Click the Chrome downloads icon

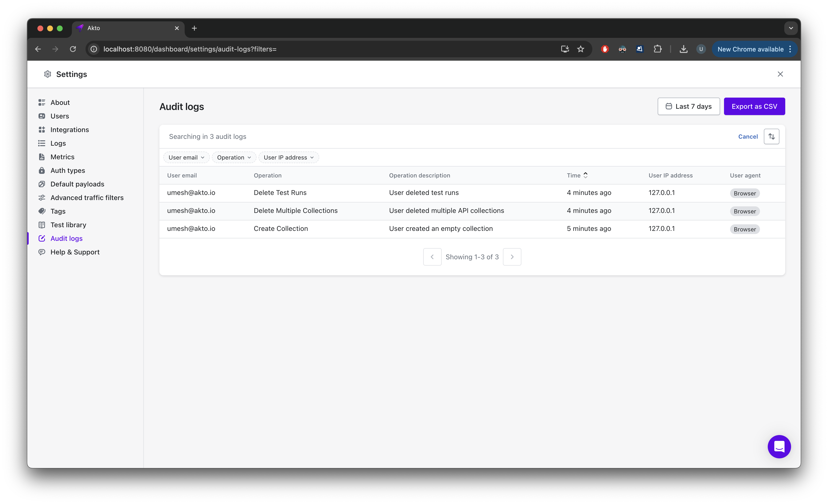tap(683, 49)
